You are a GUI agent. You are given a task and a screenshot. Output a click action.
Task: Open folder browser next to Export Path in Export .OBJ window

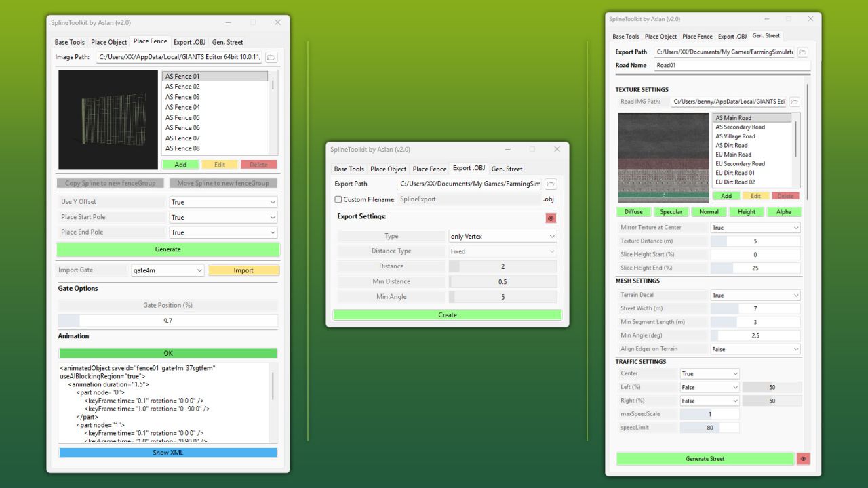click(x=550, y=184)
